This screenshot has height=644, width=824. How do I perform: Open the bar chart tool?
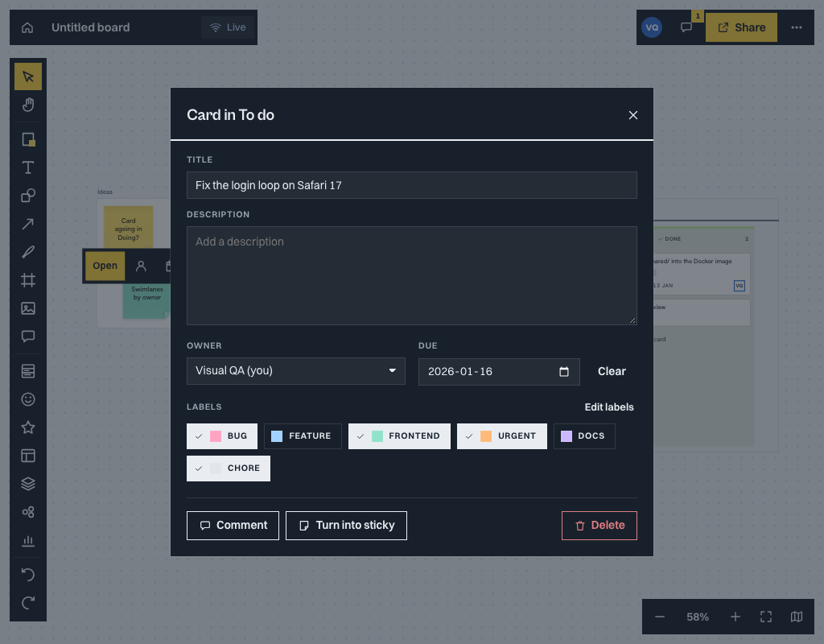pos(28,540)
